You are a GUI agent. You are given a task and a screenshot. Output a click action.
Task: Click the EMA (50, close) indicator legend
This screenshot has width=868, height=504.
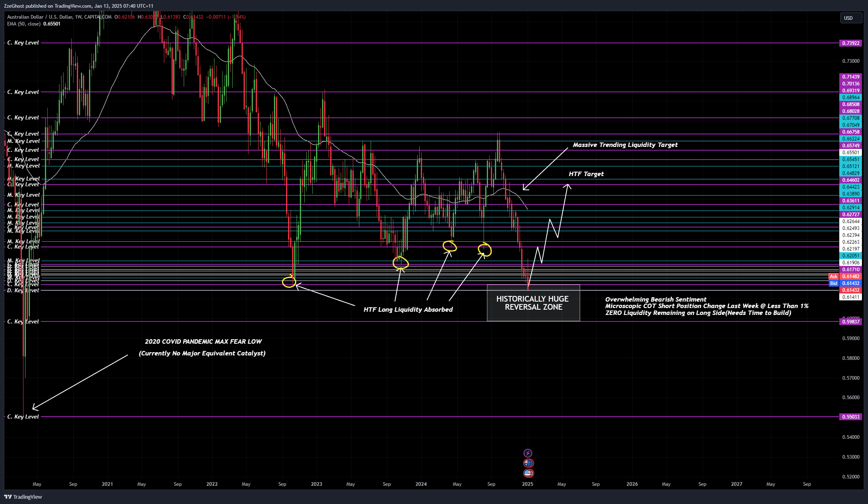34,24
